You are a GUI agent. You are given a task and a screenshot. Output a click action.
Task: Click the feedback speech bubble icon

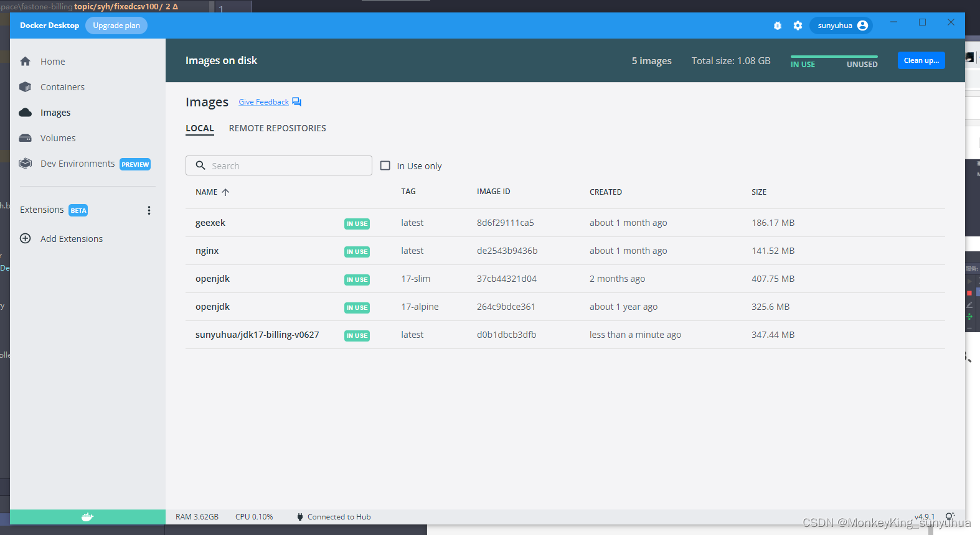tap(297, 102)
